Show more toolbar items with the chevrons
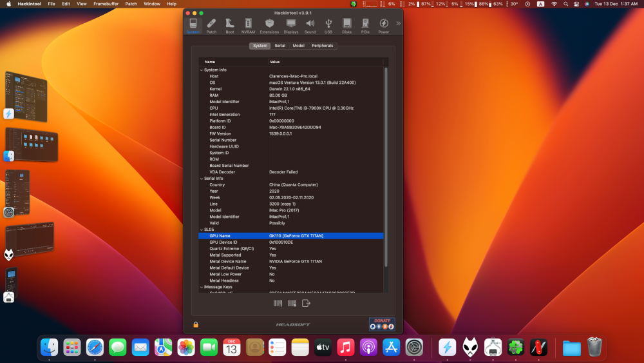This screenshot has height=363, width=644. pos(398,23)
